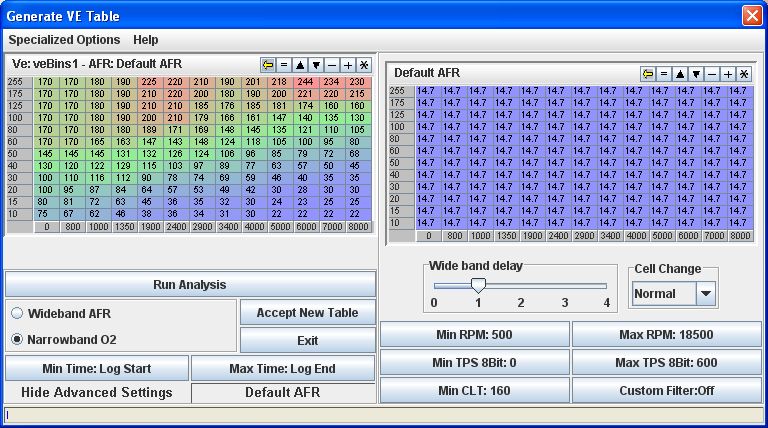Click the plus icon in VE table toolbar
Image resolution: width=768 pixels, height=428 pixels.
pos(348,64)
